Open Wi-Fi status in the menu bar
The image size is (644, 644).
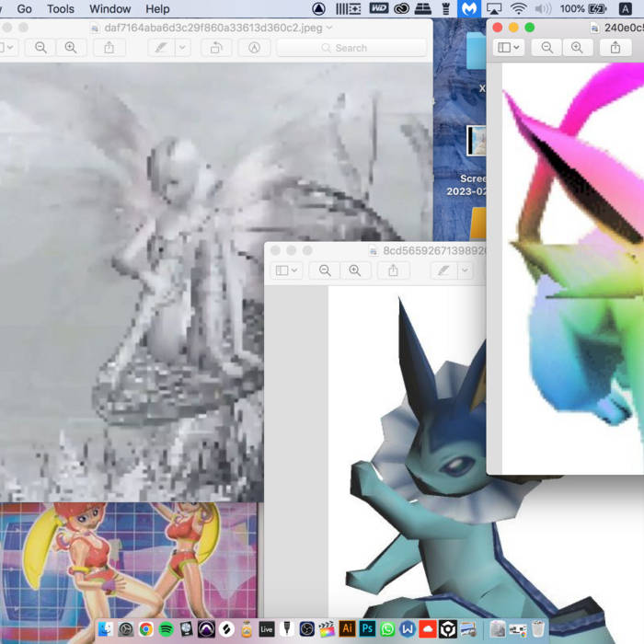pyautogui.click(x=519, y=8)
